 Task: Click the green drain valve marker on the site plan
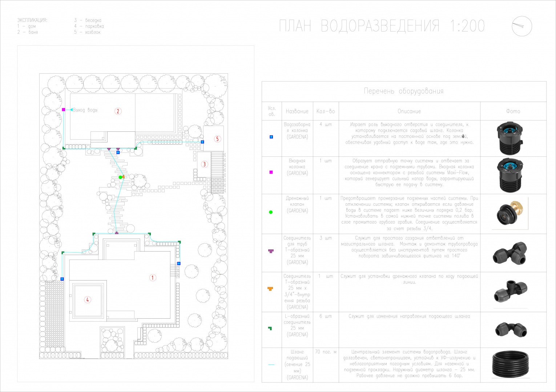(120, 177)
